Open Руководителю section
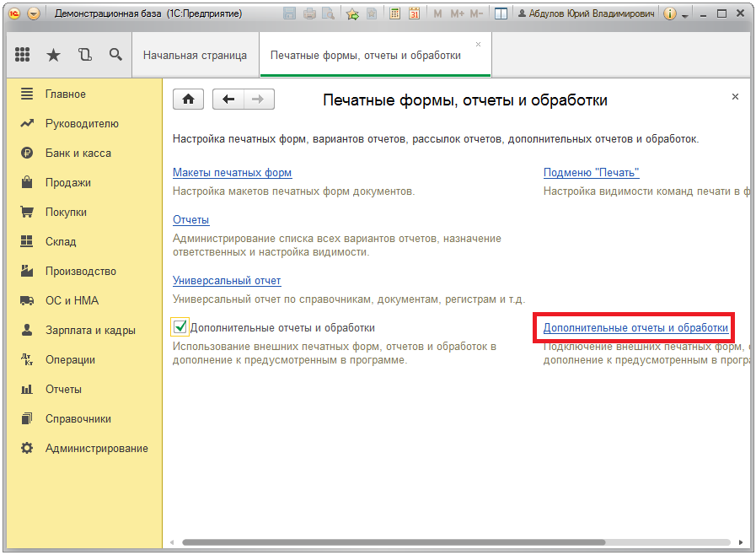The width and height of the screenshot is (756, 555). click(82, 123)
